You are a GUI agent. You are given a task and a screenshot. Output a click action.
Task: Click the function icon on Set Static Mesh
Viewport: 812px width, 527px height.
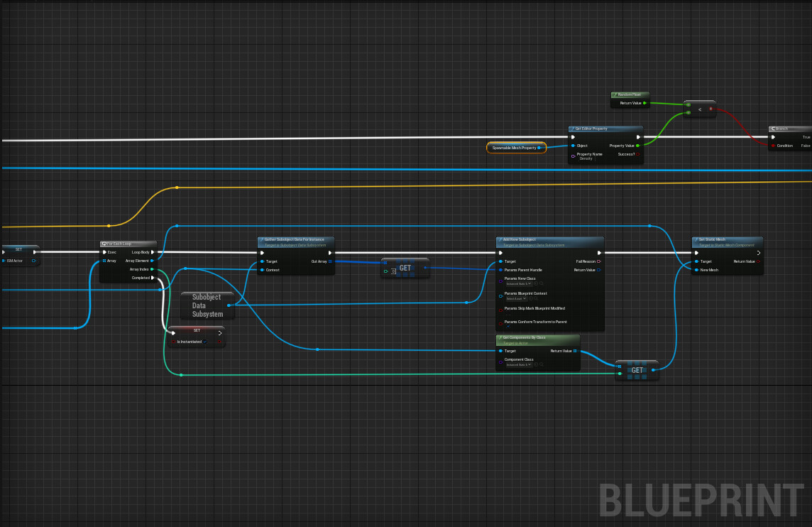pos(696,240)
